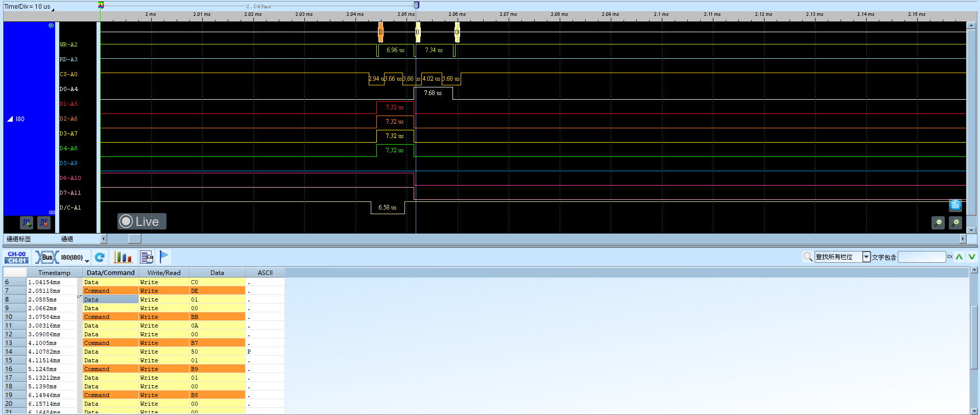
Task: Zoom in the waveform view
Action: point(955,223)
